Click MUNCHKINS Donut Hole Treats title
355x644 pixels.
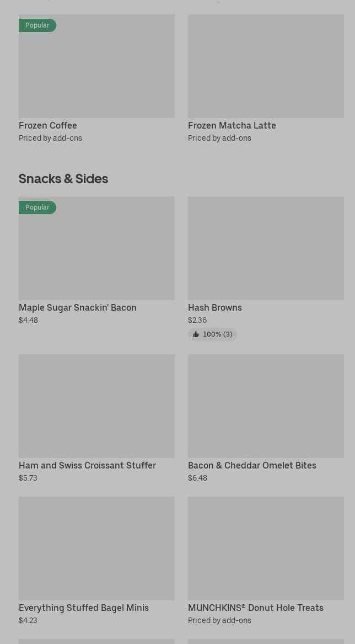point(256,608)
